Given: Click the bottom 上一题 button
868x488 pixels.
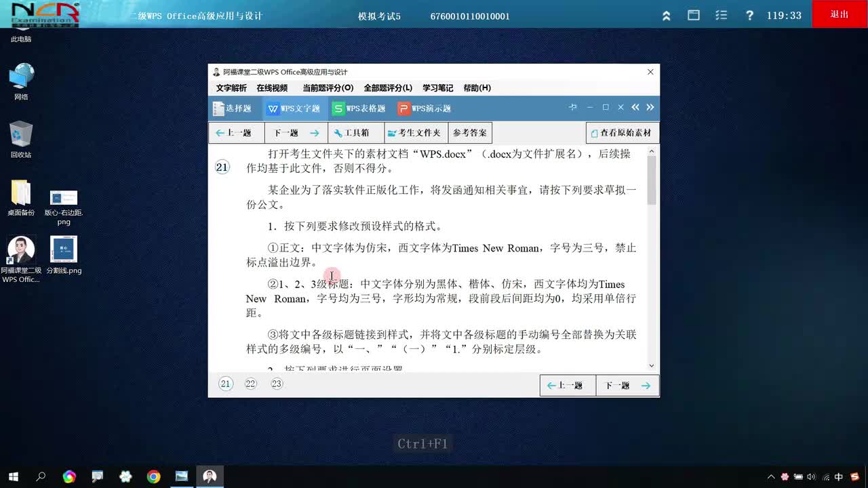Looking at the screenshot, I should (568, 386).
